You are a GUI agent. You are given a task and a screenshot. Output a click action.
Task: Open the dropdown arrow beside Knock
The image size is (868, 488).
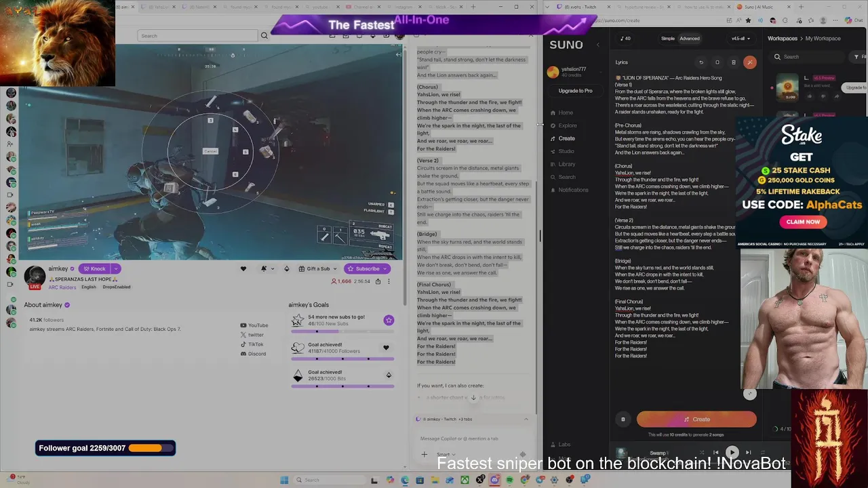pyautogui.click(x=116, y=269)
